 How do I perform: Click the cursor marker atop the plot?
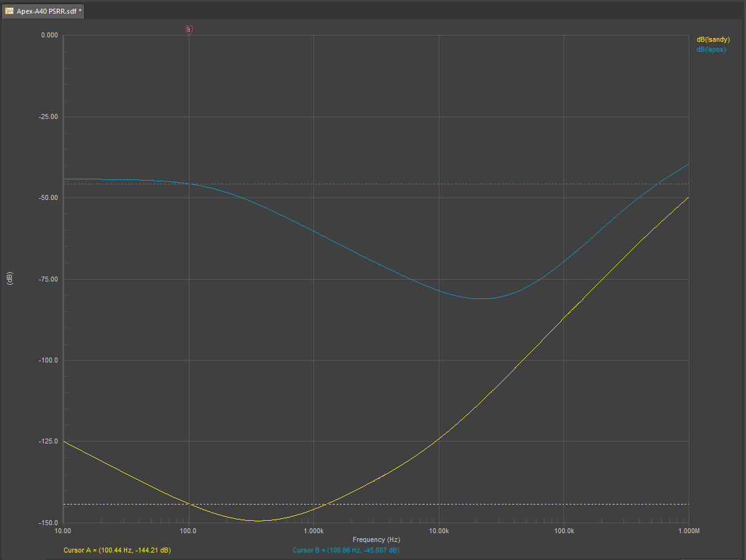pyautogui.click(x=189, y=30)
